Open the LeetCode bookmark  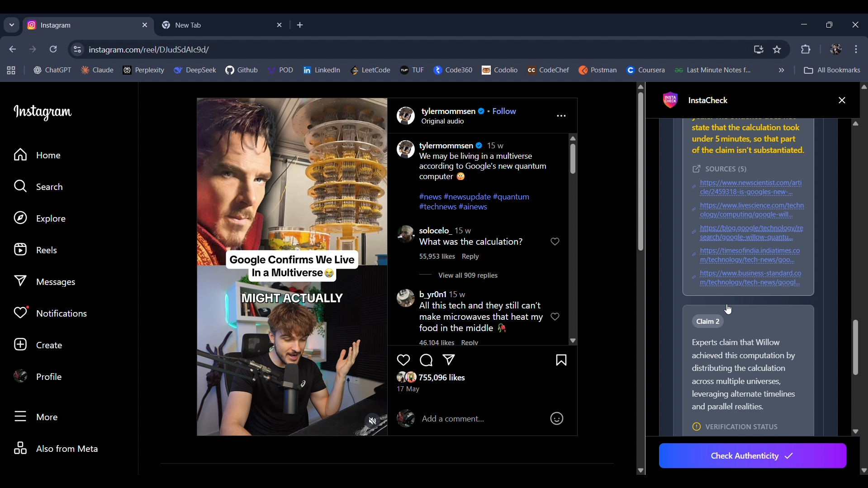click(x=370, y=70)
